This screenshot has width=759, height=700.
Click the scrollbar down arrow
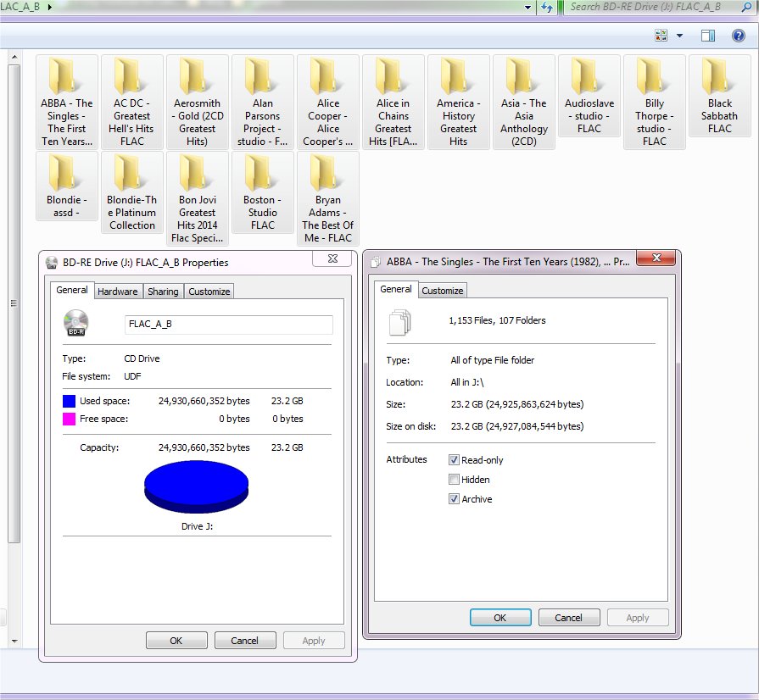click(14, 641)
